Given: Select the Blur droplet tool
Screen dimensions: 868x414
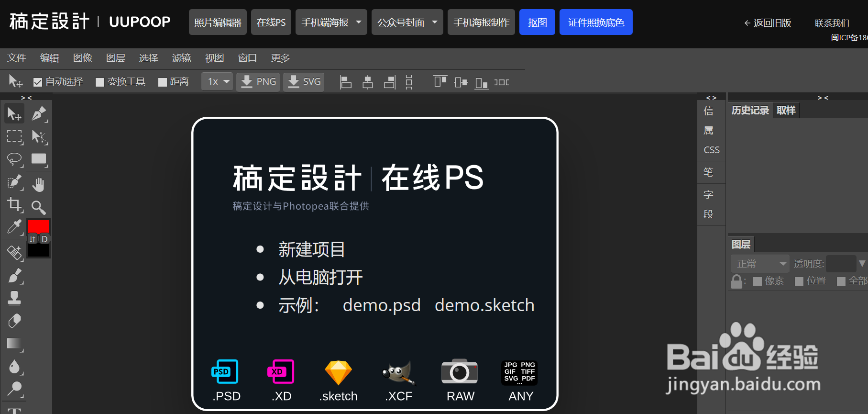Looking at the screenshot, I should point(14,367).
